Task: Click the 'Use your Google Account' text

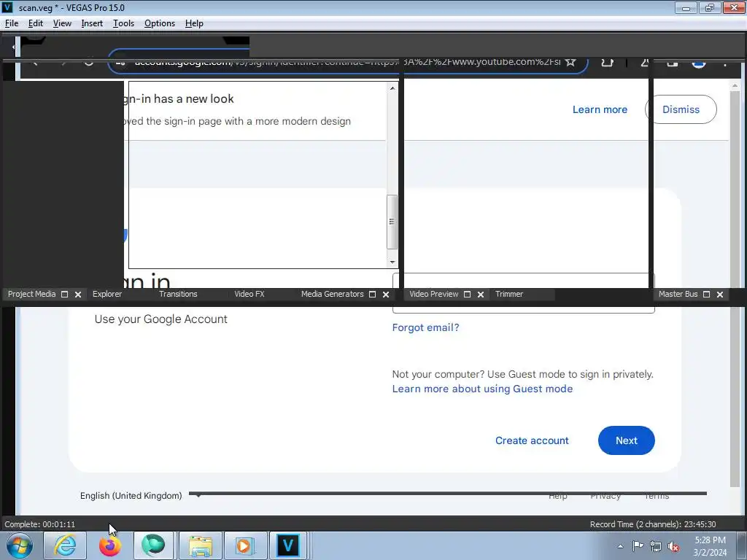Action: [x=160, y=319]
